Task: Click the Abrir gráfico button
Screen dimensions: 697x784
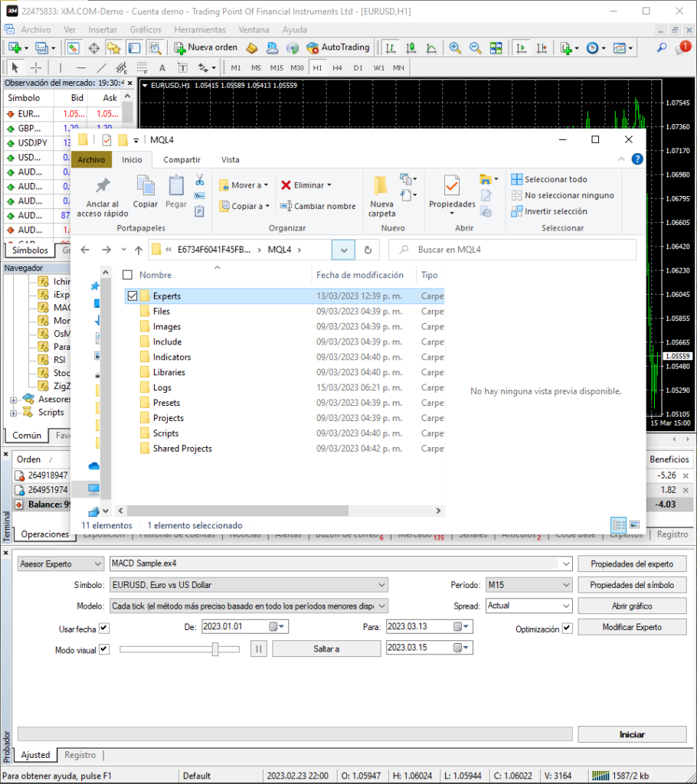Action: 632,606
